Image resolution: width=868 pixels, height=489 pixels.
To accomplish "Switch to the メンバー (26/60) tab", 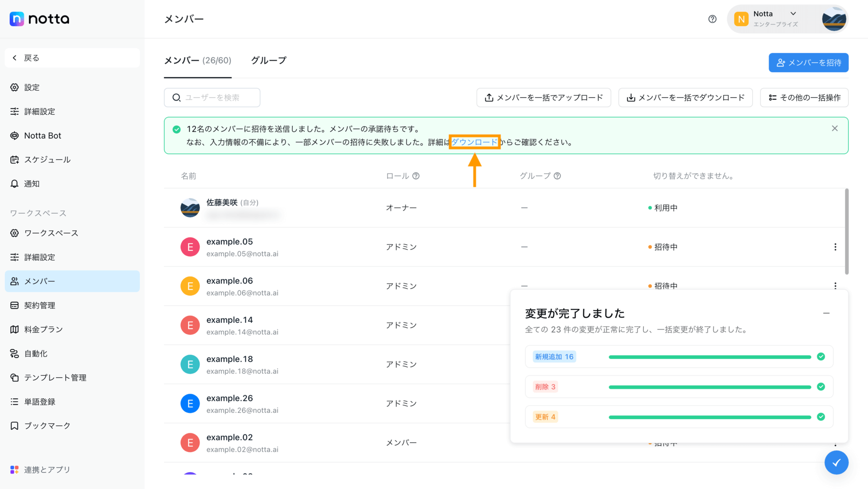I will point(198,61).
